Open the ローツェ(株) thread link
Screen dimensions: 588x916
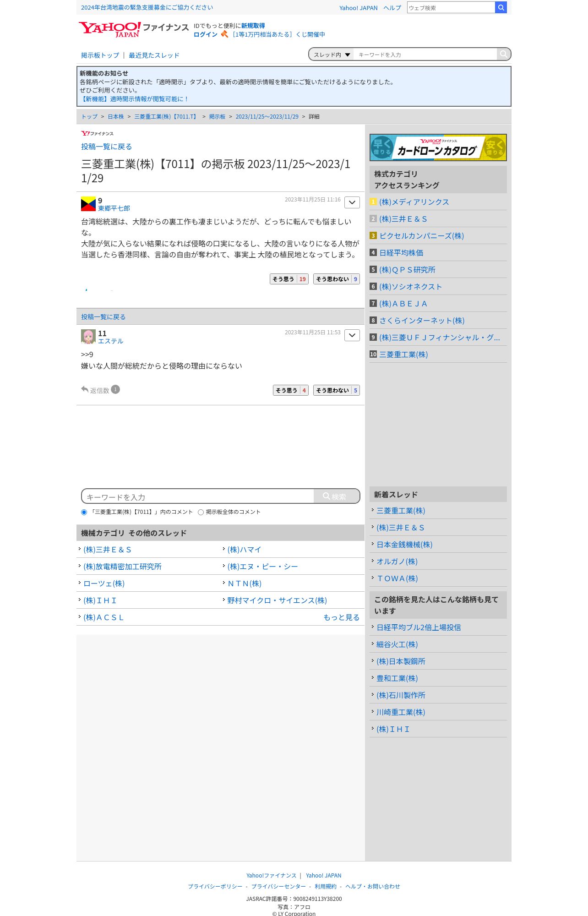point(104,583)
